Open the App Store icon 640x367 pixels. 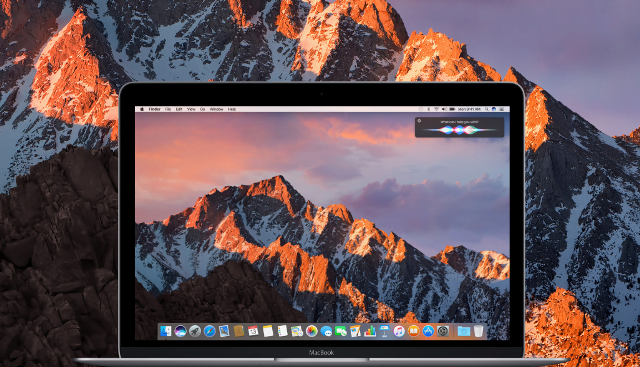click(x=428, y=331)
